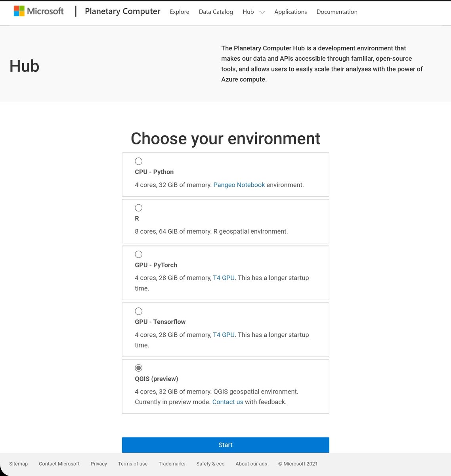Screen dimensions: 451x476
Task: Select the GPU - PyTorch radio button
Action: click(x=138, y=254)
